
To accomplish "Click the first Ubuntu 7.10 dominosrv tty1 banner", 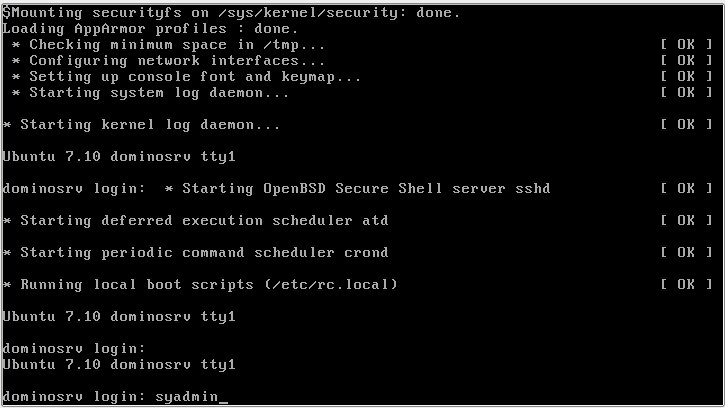I will [x=119, y=156].
